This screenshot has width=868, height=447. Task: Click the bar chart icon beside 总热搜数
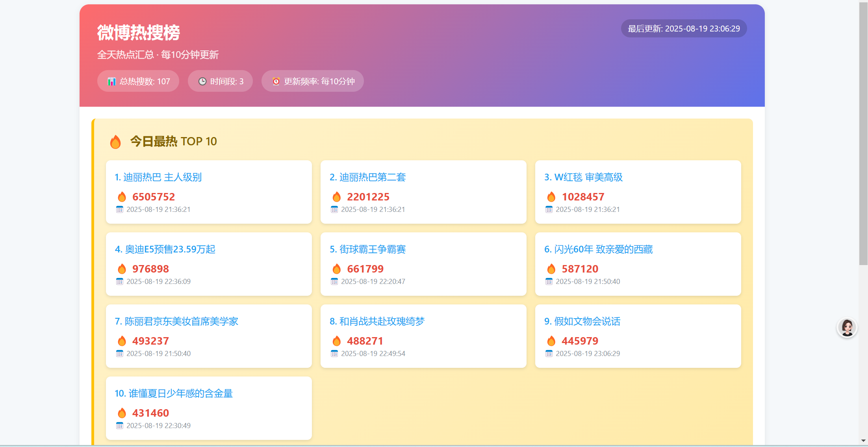click(112, 82)
